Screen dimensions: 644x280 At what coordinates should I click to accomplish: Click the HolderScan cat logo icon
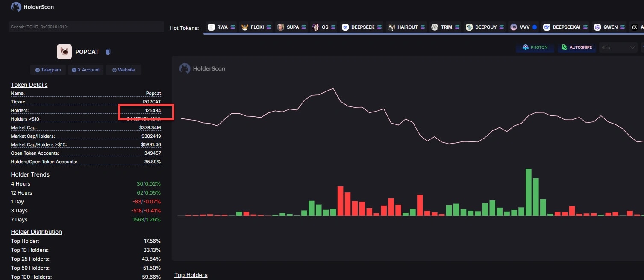point(16,7)
